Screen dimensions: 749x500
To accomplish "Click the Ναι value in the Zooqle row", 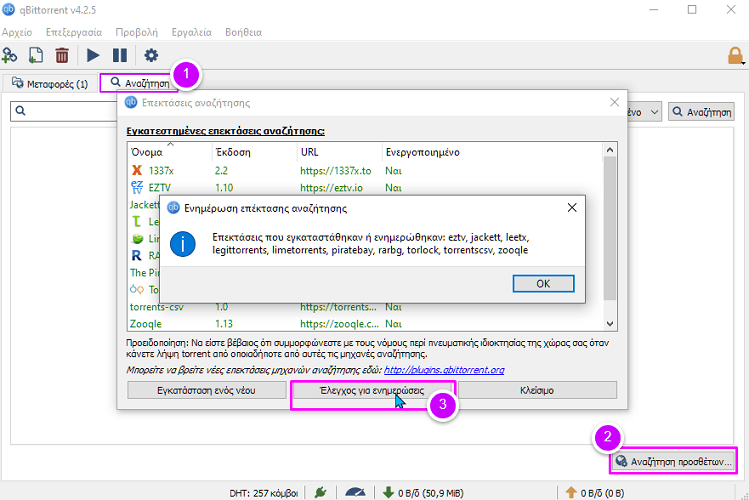I will (393, 324).
